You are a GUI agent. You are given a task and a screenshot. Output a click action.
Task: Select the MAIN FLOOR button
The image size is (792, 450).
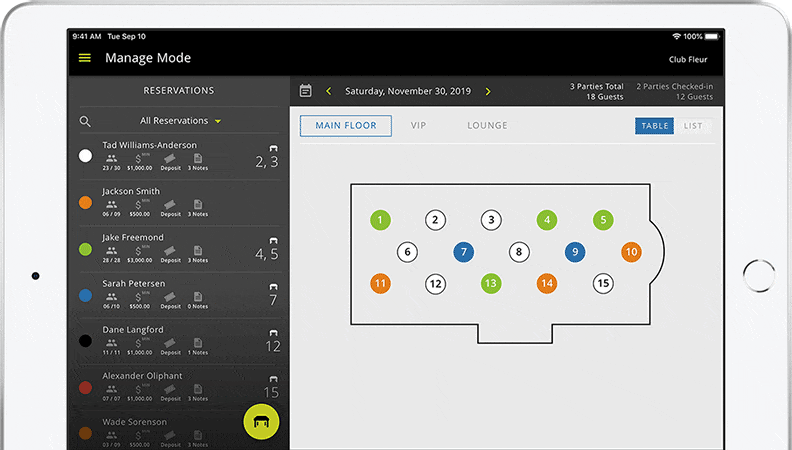pos(346,126)
